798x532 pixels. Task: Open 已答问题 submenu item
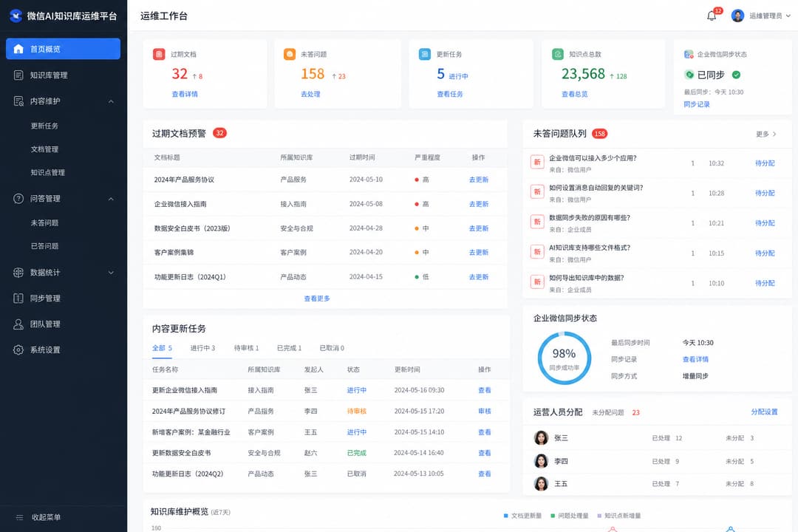[44, 246]
